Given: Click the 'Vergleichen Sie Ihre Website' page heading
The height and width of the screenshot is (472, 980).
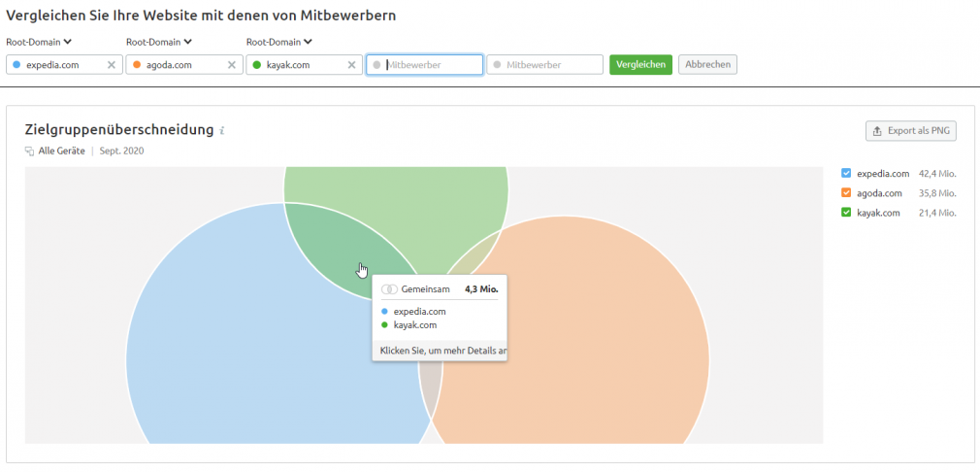Looking at the screenshot, I should click(201, 15).
